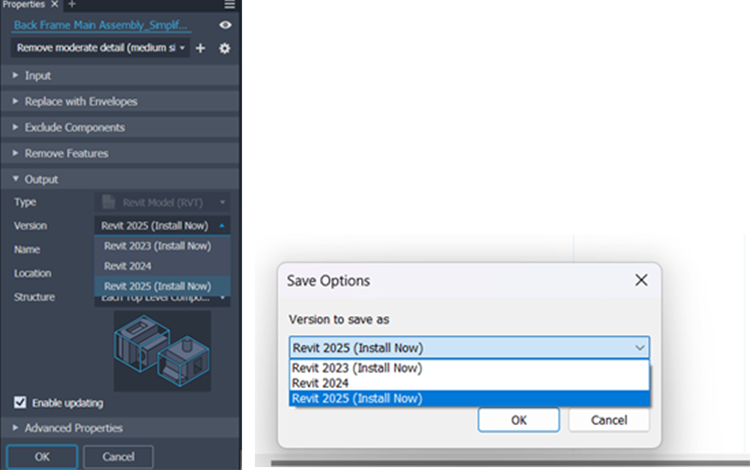Click the Location label in Output
This screenshot has height=470, width=750.
click(x=33, y=273)
